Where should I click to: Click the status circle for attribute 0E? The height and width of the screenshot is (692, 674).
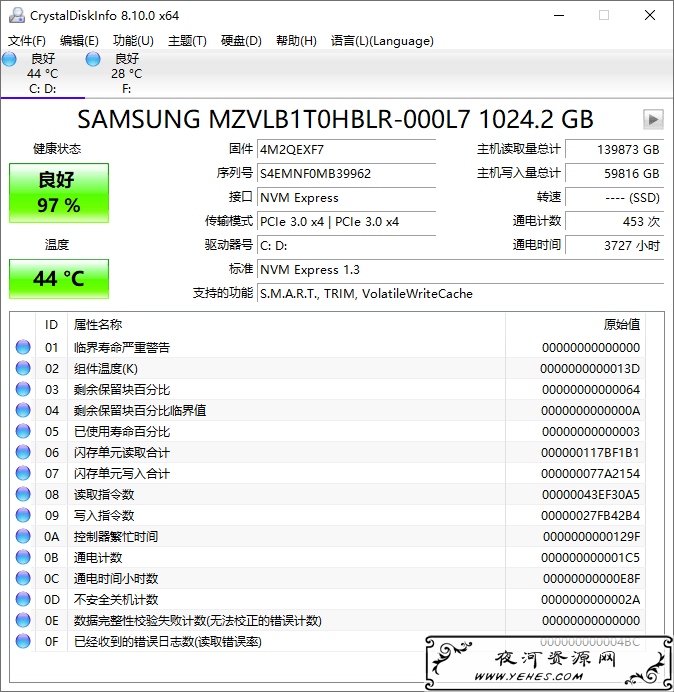(x=23, y=621)
